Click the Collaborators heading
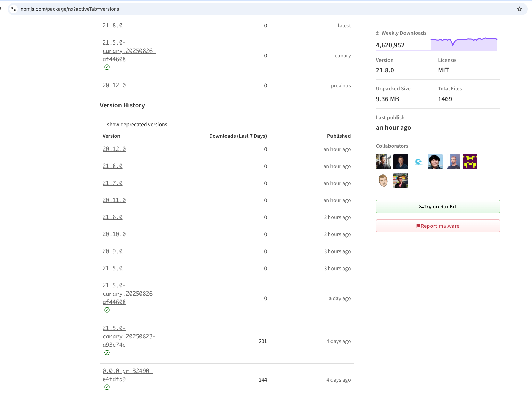This screenshot has width=532, height=400. (392, 146)
